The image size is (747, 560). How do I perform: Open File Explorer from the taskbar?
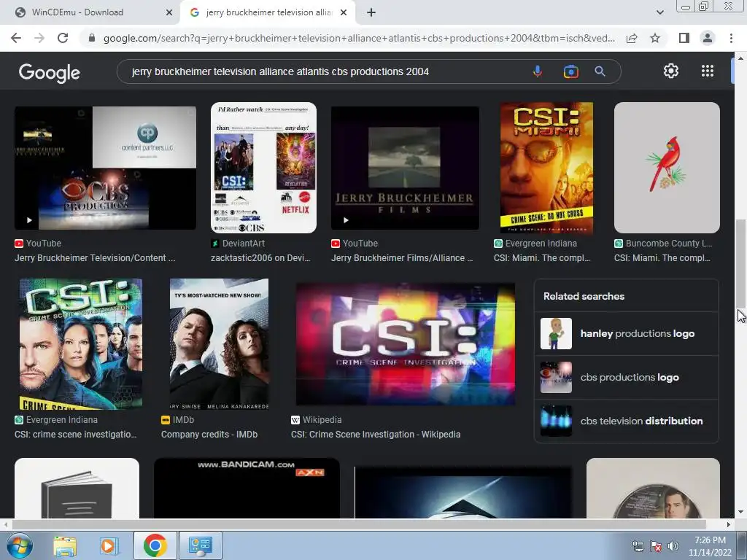pos(65,545)
